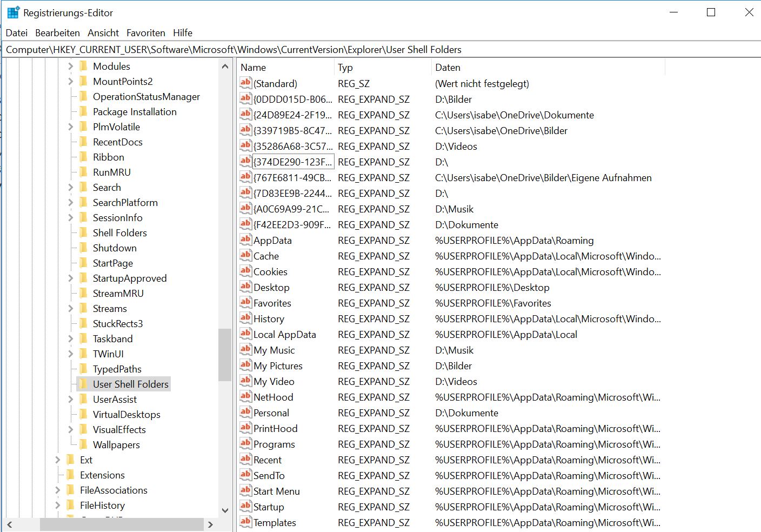761x532 pixels.
Task: Expand the Taskband key
Action: click(71, 338)
